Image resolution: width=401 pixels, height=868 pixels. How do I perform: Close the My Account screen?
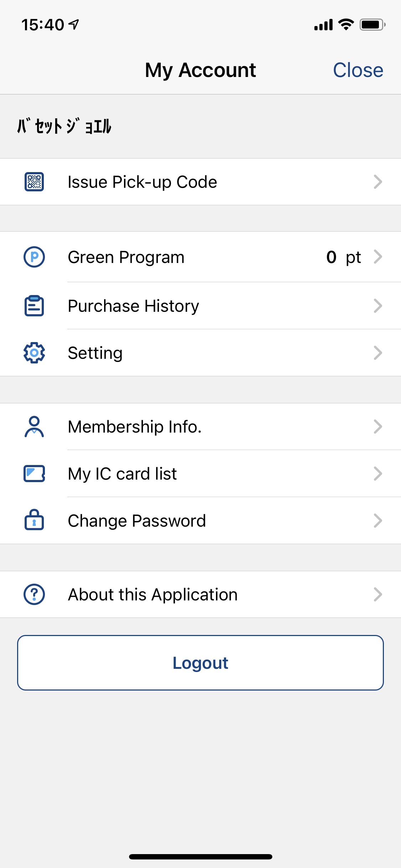point(358,70)
